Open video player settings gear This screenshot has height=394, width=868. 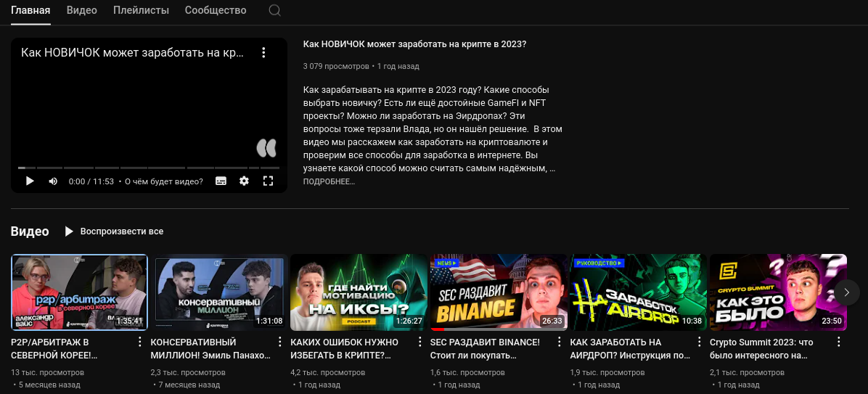(x=244, y=181)
